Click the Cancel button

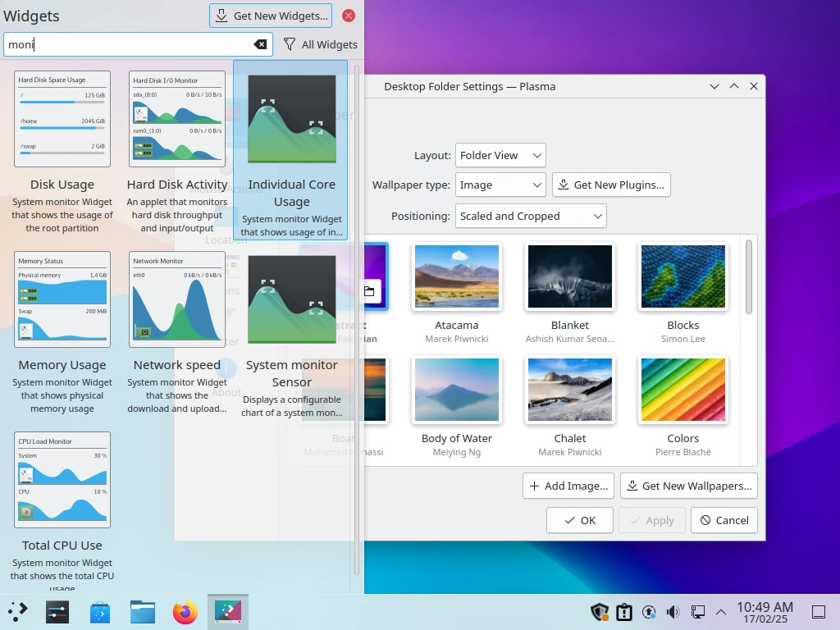pyautogui.click(x=724, y=520)
